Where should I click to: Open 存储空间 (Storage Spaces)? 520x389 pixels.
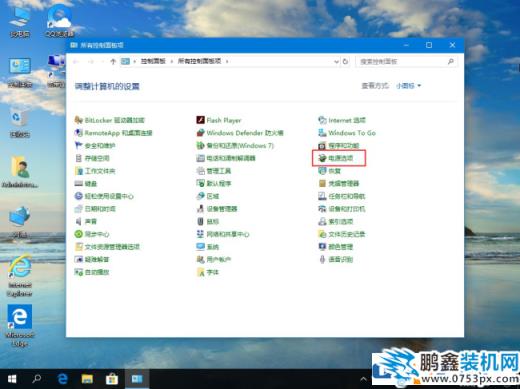(92, 158)
